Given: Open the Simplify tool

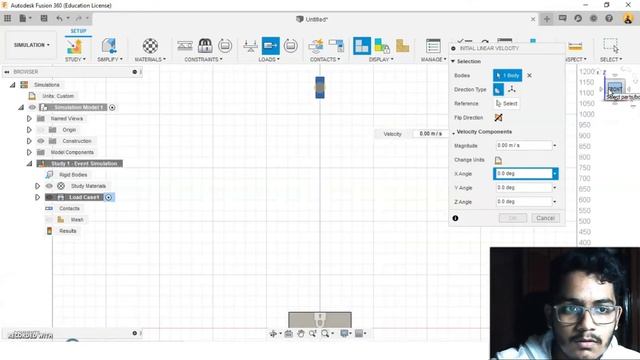Looking at the screenshot, I should [109, 46].
